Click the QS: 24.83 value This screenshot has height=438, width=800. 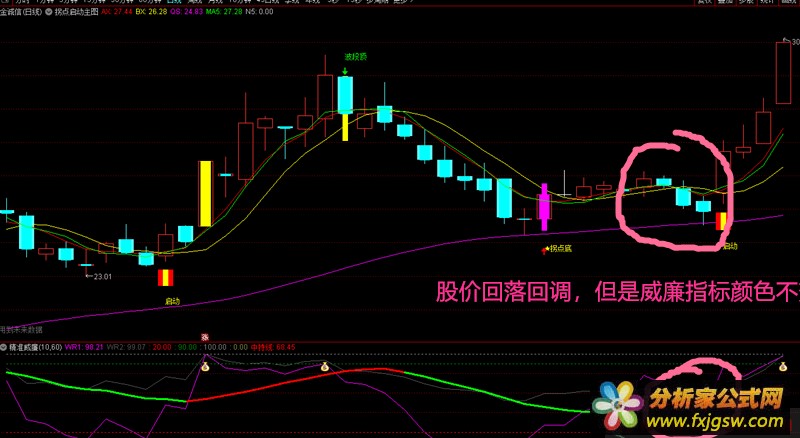pyautogui.click(x=186, y=12)
